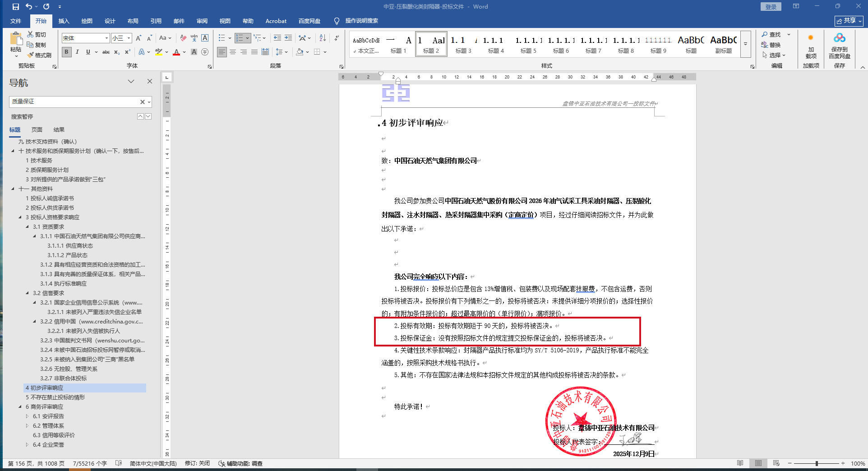Save the document with the floppy icon
The image size is (868, 471).
pos(16,7)
